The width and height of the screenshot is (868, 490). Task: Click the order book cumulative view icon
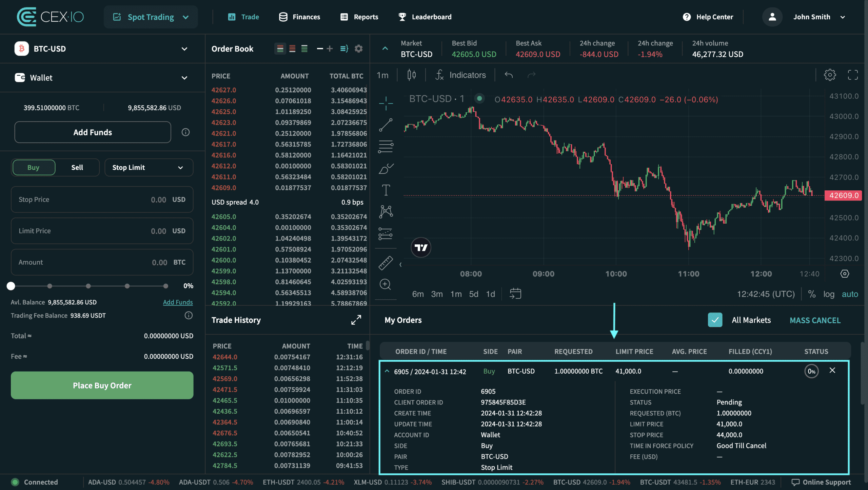click(x=344, y=49)
